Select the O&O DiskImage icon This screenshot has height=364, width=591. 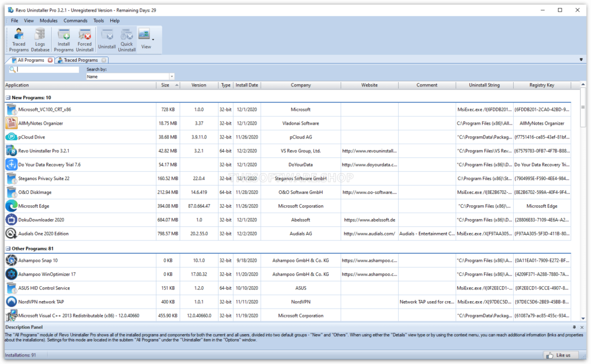click(x=12, y=192)
